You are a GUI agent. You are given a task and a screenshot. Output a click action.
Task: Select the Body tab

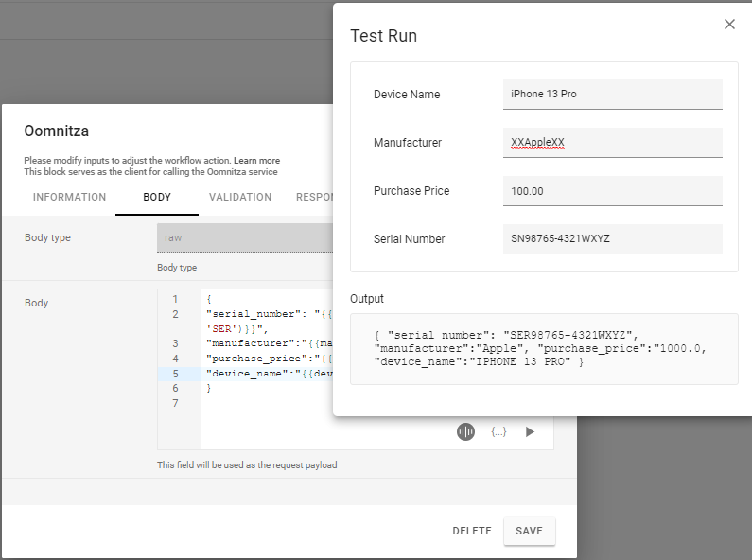tap(157, 198)
